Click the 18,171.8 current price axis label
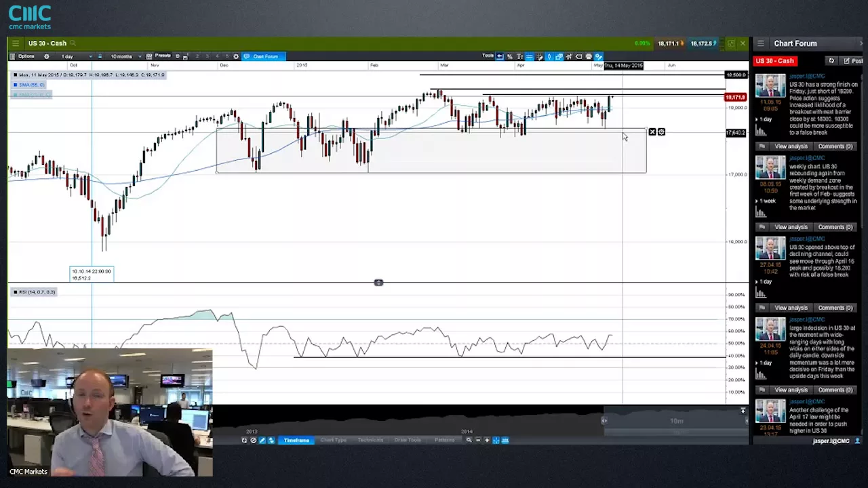Screen dimensions: 868x488 736,98
